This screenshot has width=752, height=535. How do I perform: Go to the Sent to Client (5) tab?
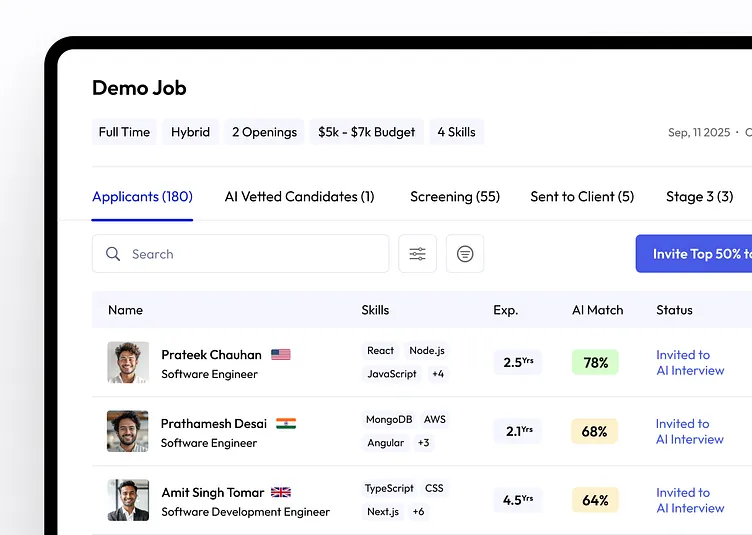(582, 197)
